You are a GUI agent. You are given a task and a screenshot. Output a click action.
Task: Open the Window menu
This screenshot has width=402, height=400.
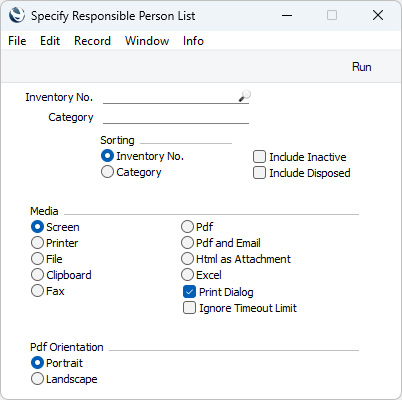click(147, 41)
